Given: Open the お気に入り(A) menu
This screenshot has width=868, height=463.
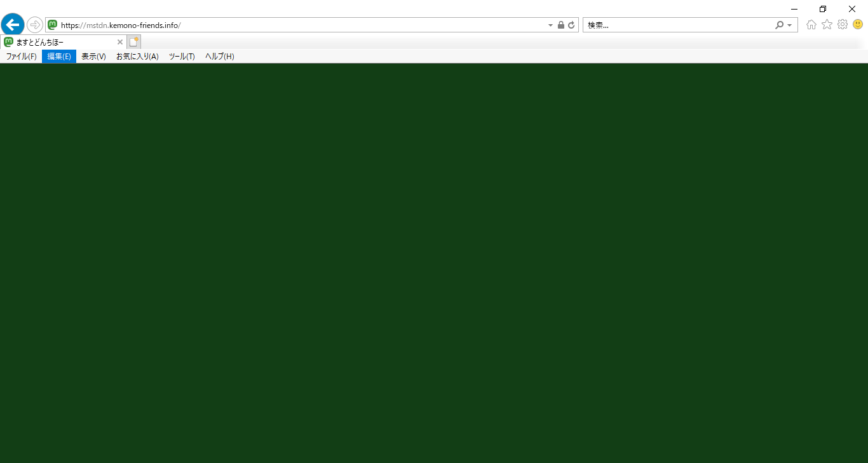Looking at the screenshot, I should 137,57.
